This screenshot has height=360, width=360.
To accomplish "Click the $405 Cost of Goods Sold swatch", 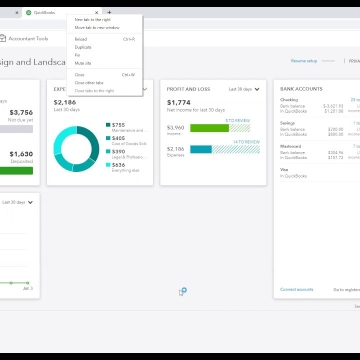I will coord(108,138).
